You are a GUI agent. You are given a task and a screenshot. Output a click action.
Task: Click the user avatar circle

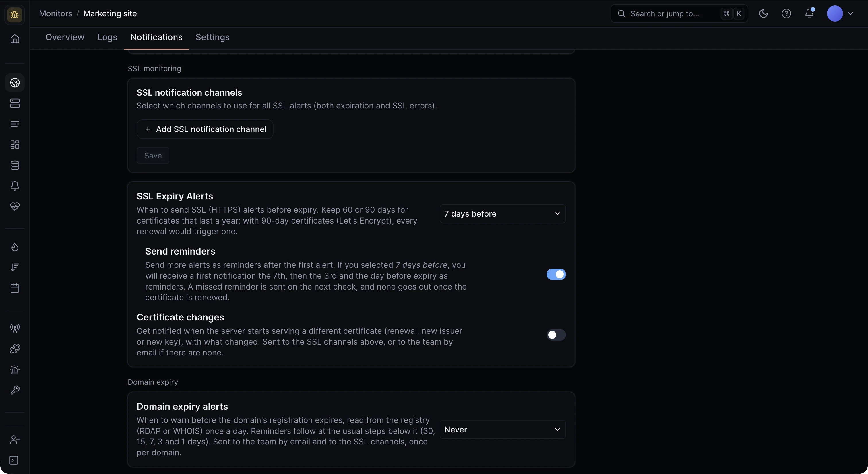834,13
